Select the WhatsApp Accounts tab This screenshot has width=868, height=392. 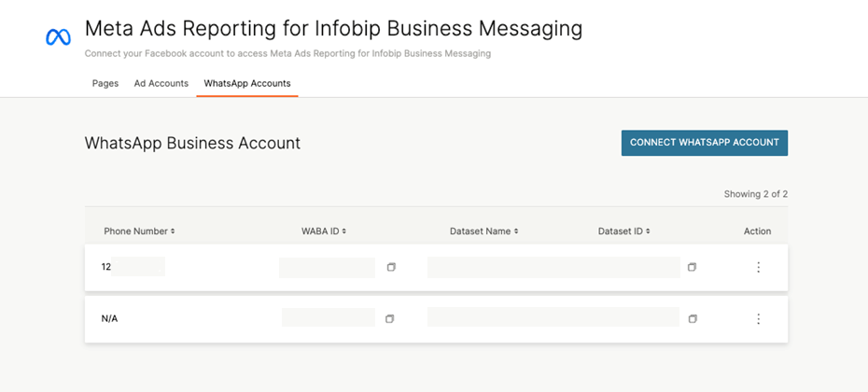tap(247, 83)
